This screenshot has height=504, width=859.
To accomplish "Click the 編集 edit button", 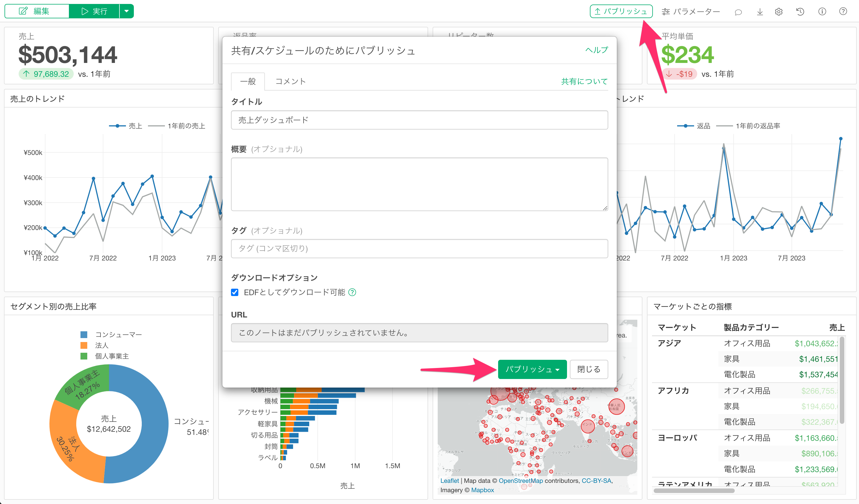I will (36, 11).
